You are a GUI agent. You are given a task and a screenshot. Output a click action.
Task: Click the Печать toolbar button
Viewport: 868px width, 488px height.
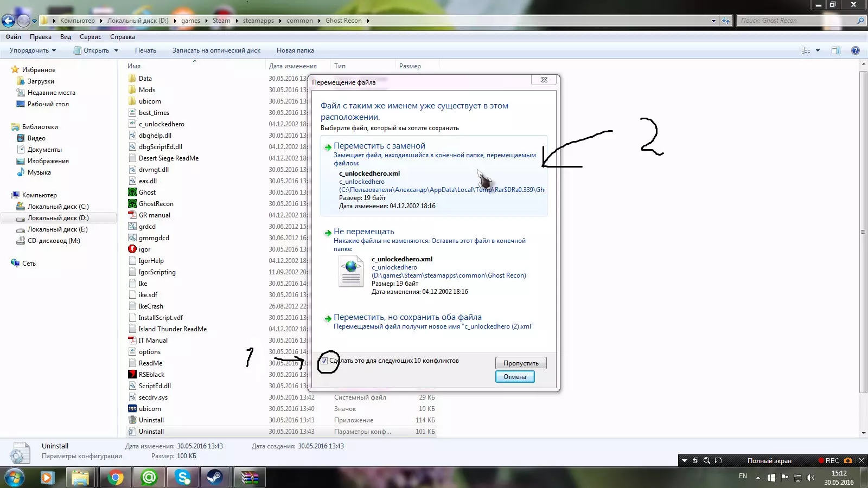[x=145, y=50]
